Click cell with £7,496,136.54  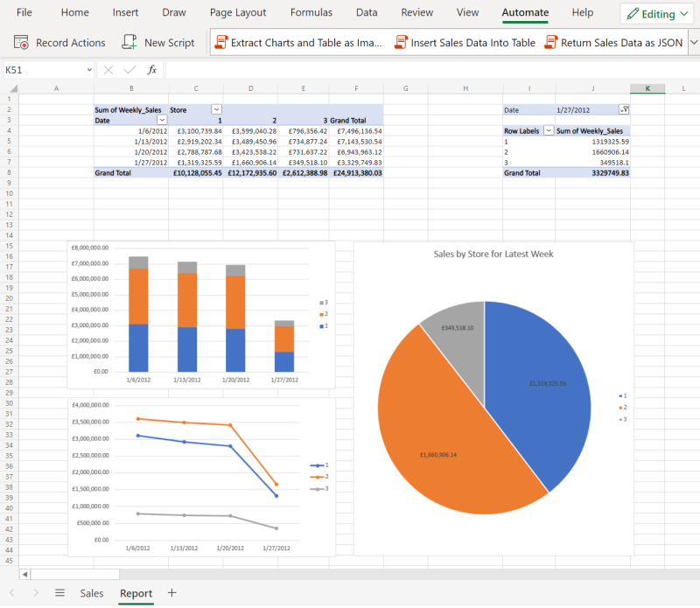coord(356,131)
